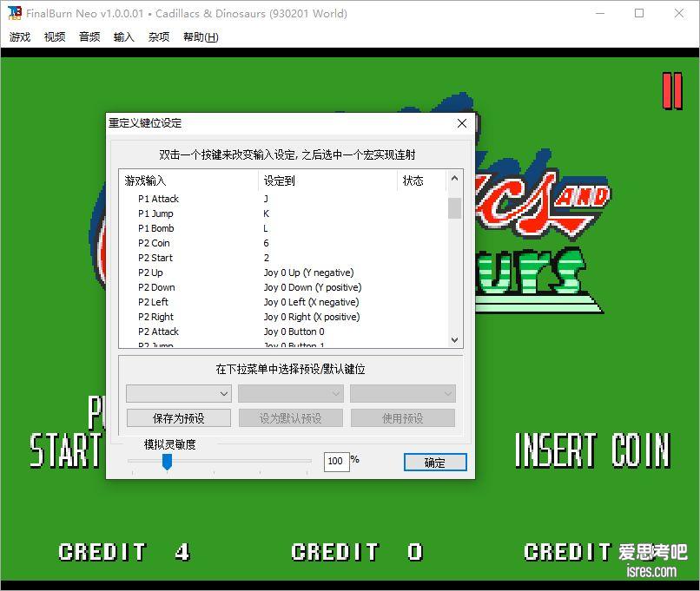
Task: Click the 'Joy 0 Left (X negative)' value
Action: tap(311, 302)
